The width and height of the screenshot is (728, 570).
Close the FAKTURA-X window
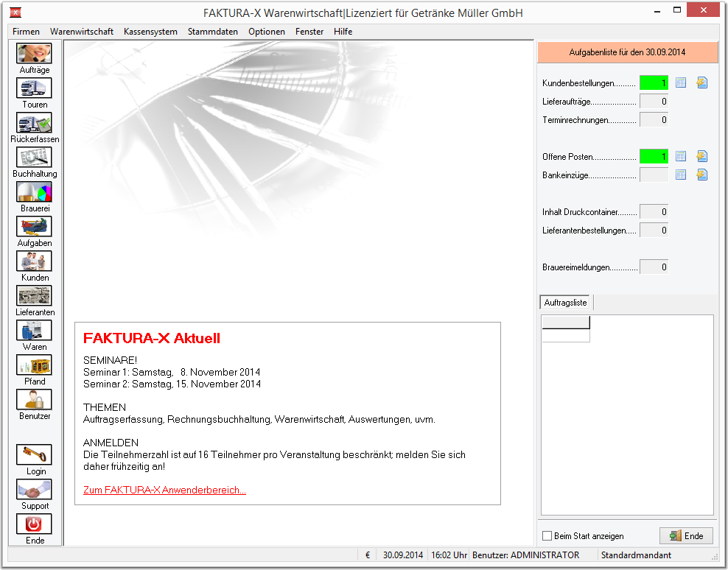(x=704, y=10)
